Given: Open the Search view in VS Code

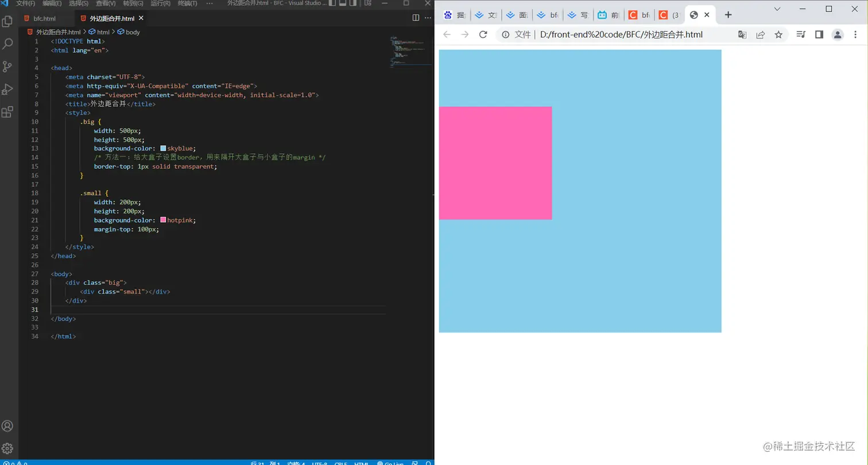Looking at the screenshot, I should point(8,44).
